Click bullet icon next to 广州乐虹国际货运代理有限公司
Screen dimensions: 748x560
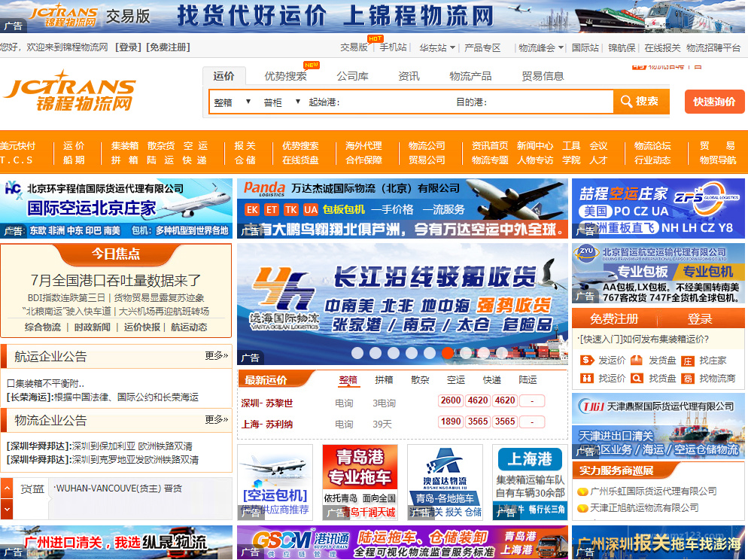click(x=582, y=492)
